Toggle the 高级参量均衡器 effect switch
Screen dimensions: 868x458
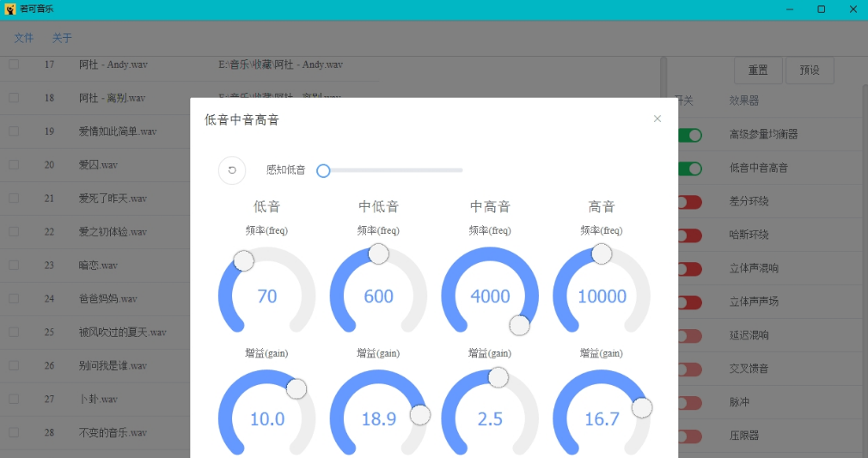click(x=688, y=135)
